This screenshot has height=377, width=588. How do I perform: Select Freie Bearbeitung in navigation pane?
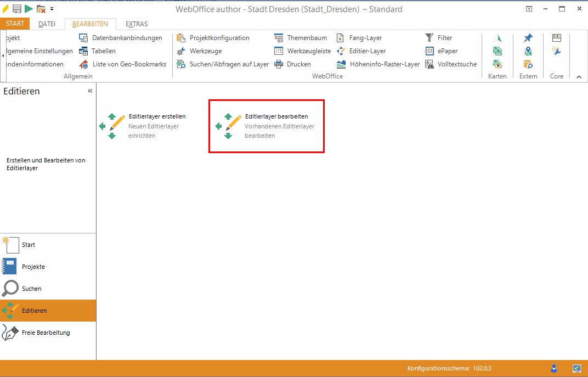46,333
